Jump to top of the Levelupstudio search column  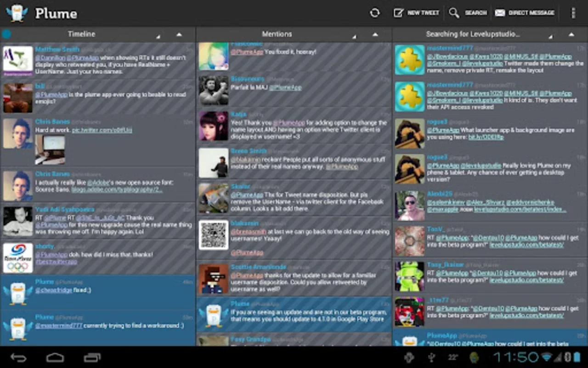(571, 34)
